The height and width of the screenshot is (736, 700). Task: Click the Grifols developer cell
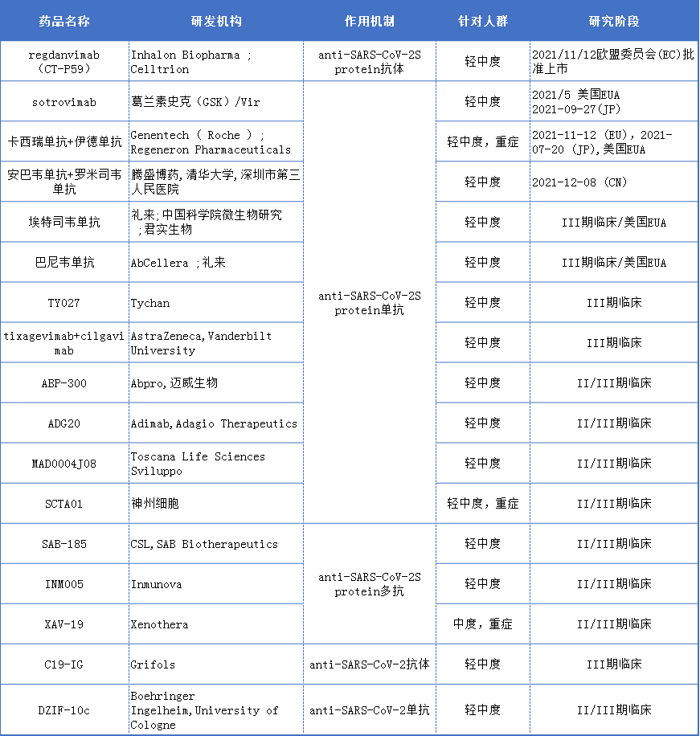pyautogui.click(x=216, y=664)
